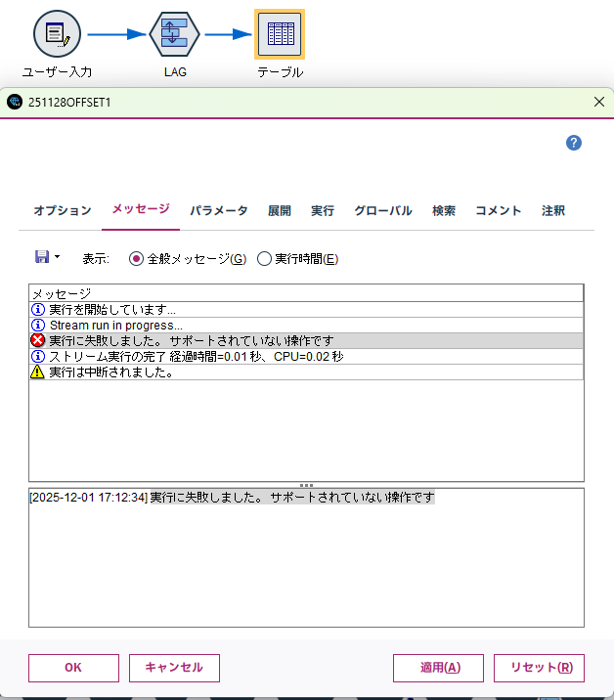Open the 展開 tab
Screen dimensions: 614x700
click(280, 210)
